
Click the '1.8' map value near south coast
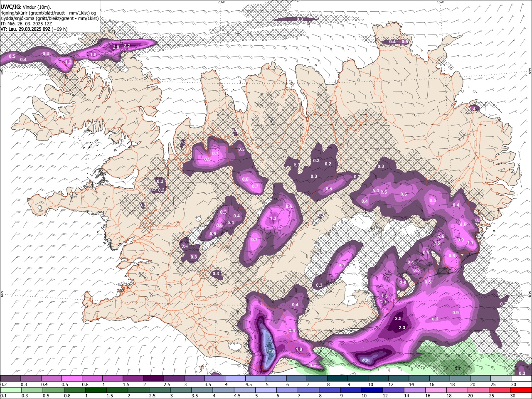click(299, 350)
